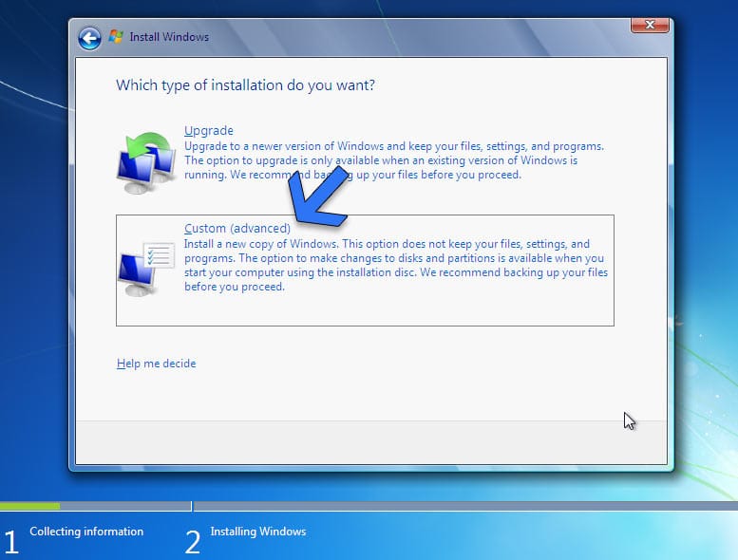
Task: Click the installation type question heading
Action: [x=245, y=85]
